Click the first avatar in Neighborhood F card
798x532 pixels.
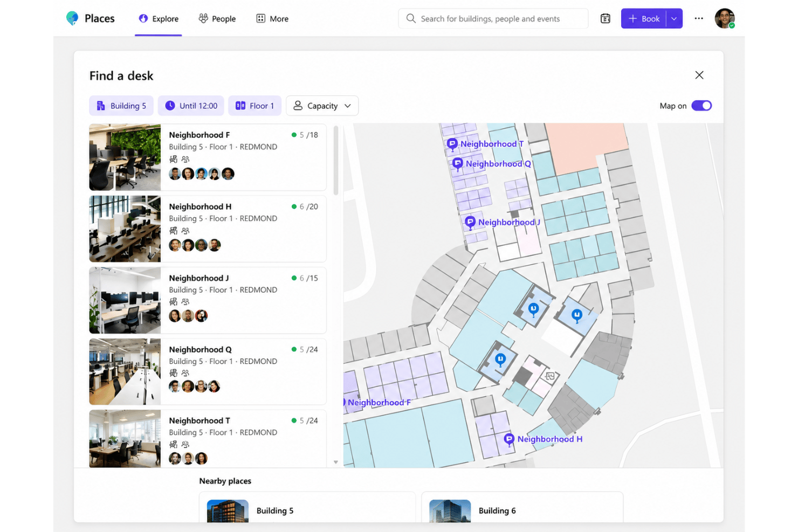point(175,174)
